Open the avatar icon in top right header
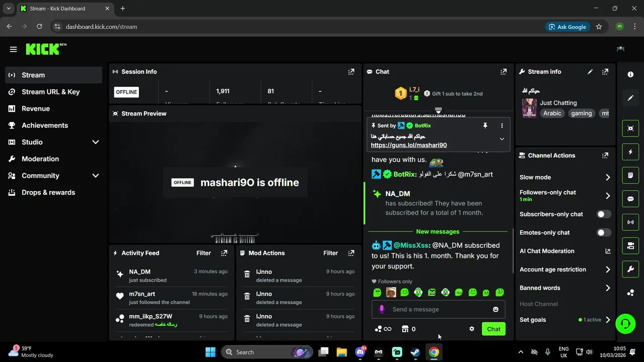The height and width of the screenshot is (362, 644). 620,49
